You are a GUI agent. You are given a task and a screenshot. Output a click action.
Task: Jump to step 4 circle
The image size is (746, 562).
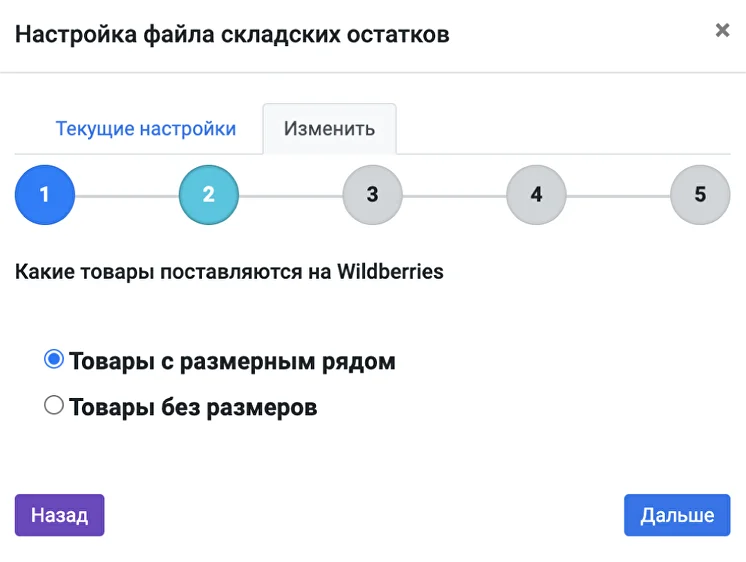pyautogui.click(x=536, y=195)
